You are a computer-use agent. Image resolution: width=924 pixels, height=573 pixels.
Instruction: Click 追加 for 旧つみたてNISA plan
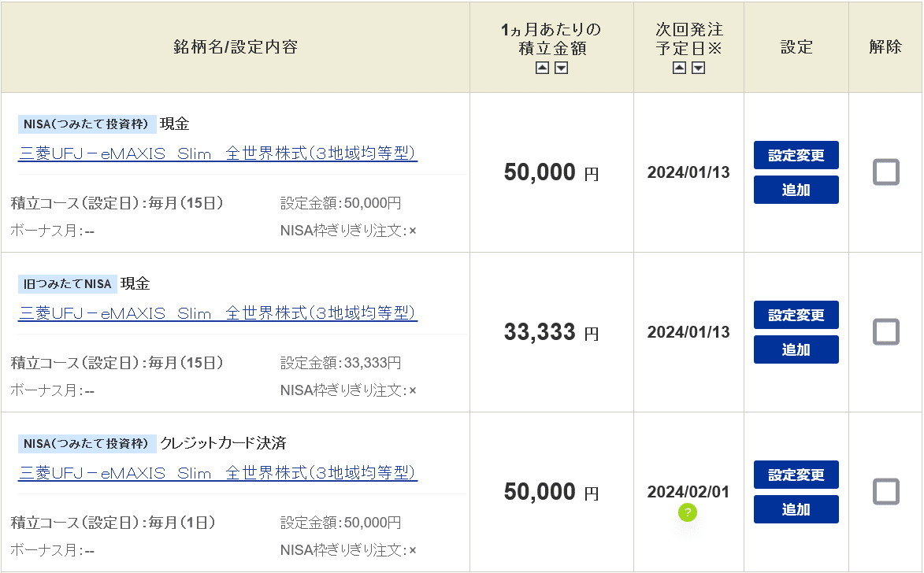pos(796,349)
